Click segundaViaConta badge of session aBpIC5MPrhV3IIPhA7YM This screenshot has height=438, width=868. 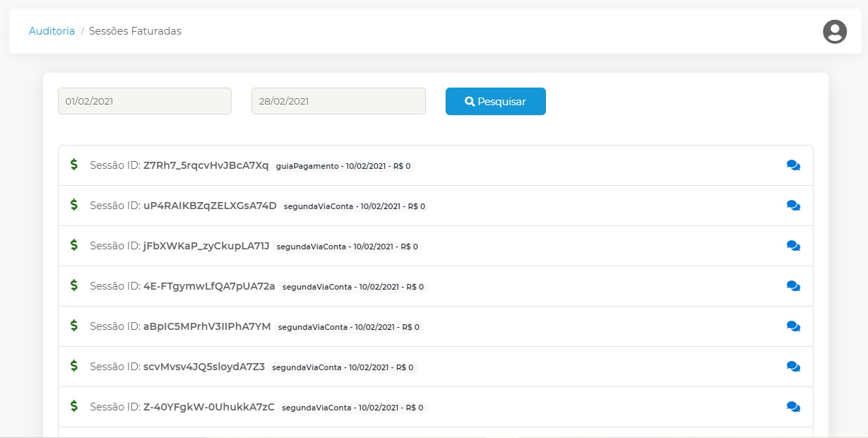[x=349, y=327]
